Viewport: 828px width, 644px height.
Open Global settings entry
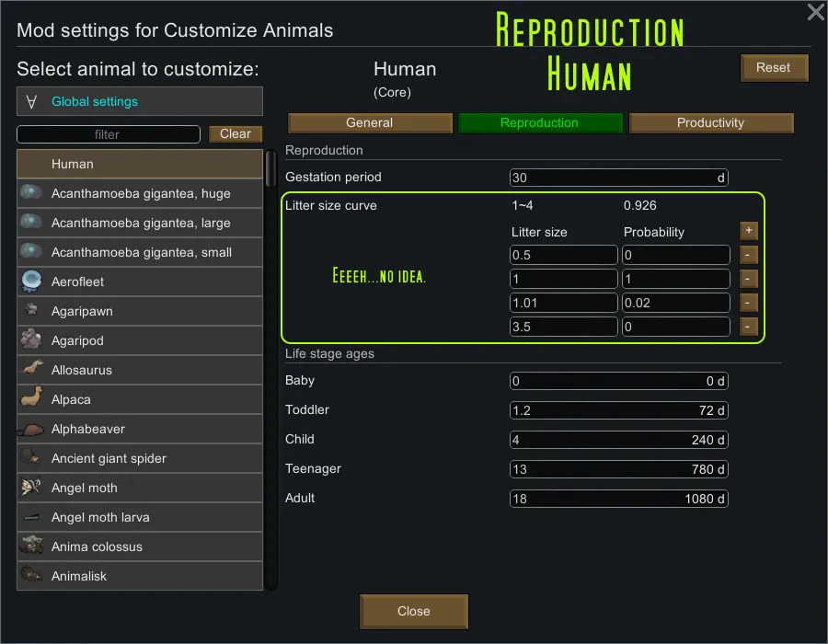[140, 101]
